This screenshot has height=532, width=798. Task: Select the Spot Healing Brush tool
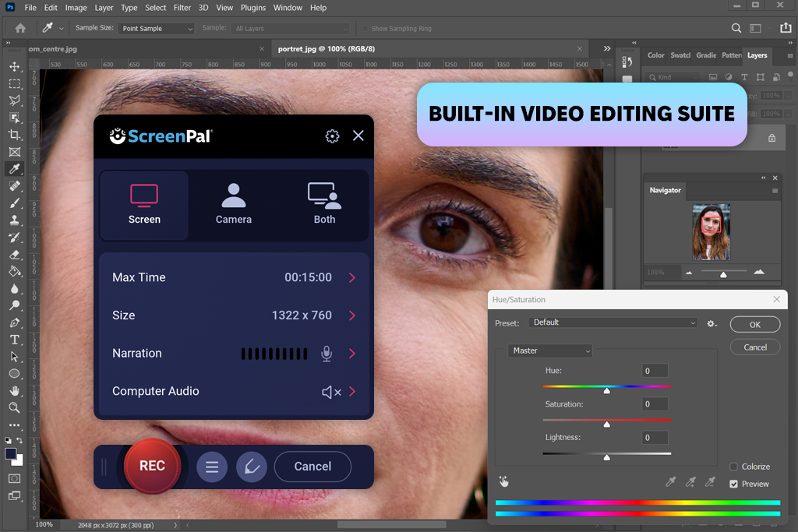15,185
